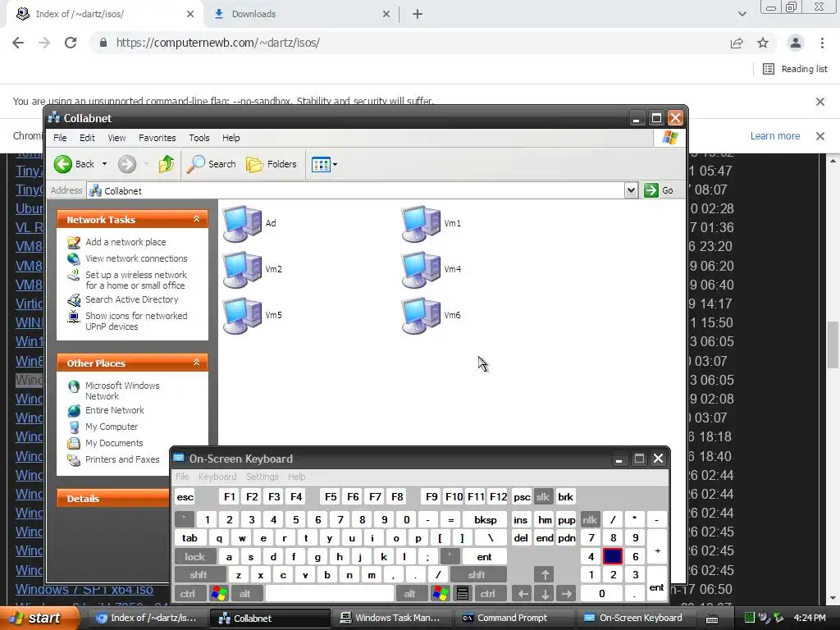Open the Tools menu in Collabnet
Viewport: 840px width, 630px height.
199,138
